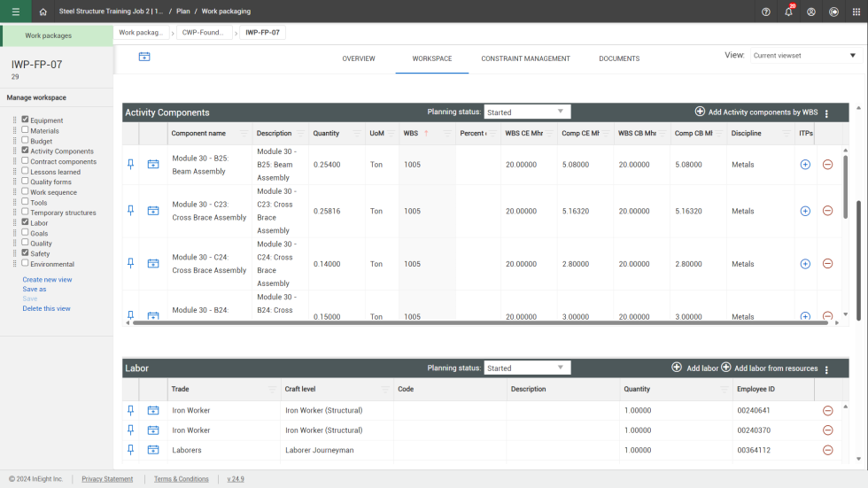Pin the Module 30 - B25 Beam Assembly row

click(131, 164)
